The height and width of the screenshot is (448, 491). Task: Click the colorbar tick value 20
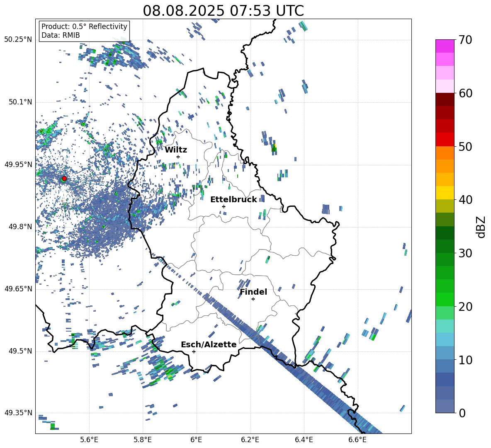[465, 306]
